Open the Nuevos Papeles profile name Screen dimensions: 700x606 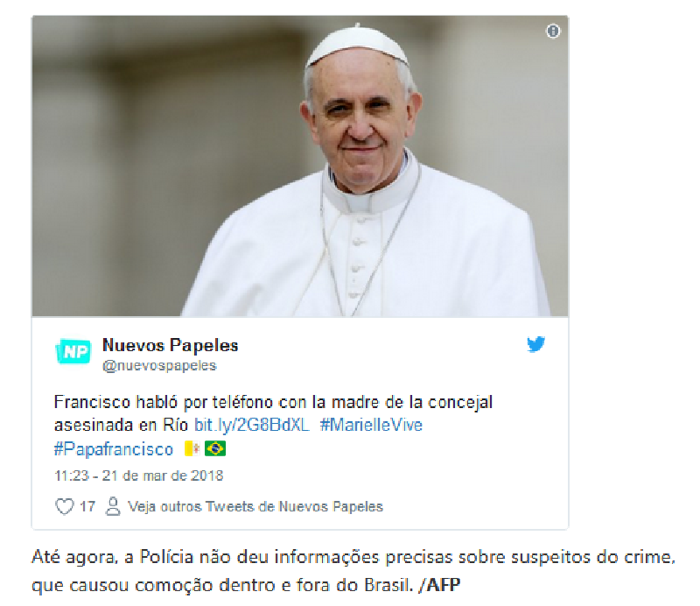pos(170,345)
